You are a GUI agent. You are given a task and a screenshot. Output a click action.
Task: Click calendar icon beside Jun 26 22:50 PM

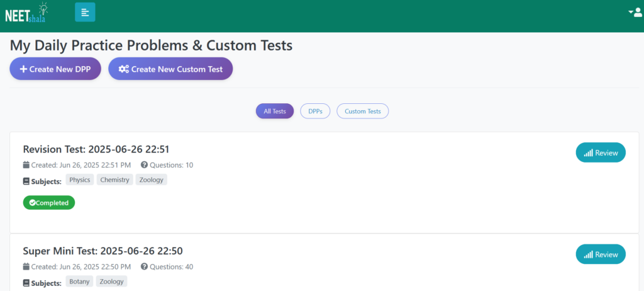click(26, 266)
